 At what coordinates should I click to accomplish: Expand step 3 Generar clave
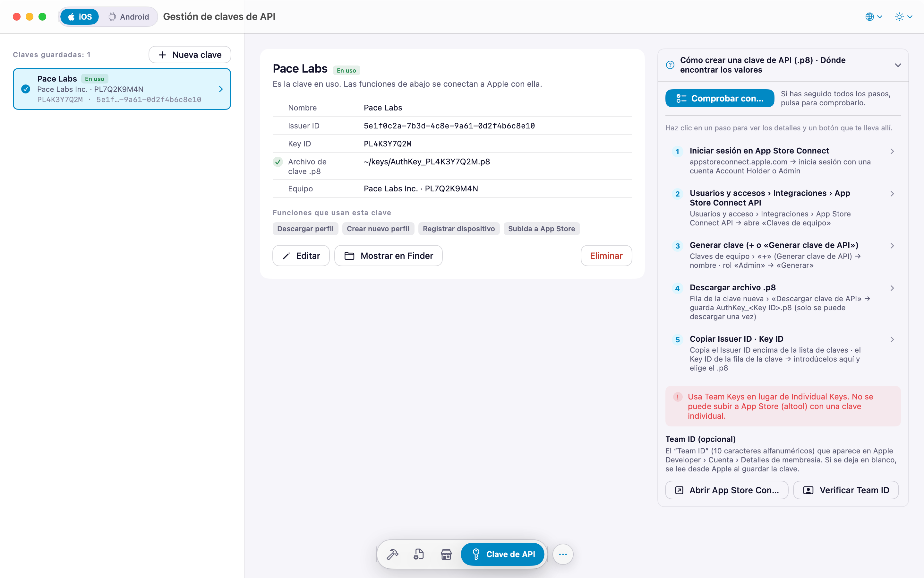783,255
